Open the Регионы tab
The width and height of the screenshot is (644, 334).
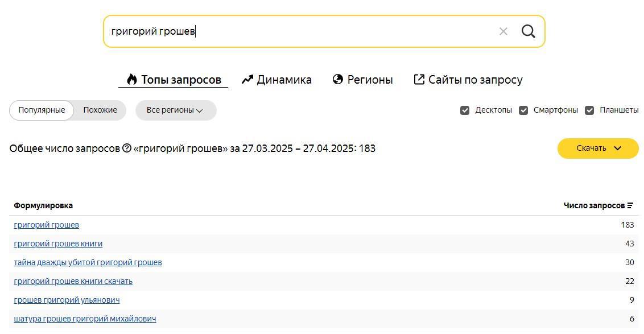tap(363, 80)
